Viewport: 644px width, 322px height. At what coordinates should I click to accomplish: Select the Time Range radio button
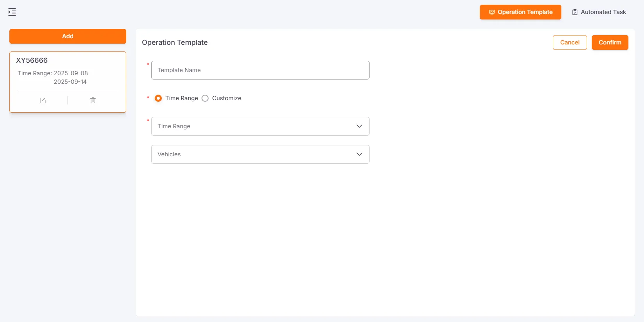(x=158, y=98)
